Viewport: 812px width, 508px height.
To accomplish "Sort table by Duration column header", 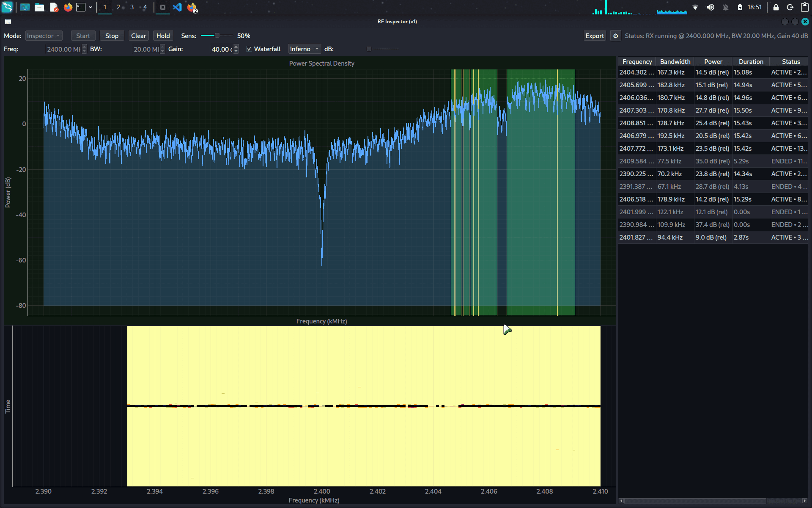I will (751, 62).
